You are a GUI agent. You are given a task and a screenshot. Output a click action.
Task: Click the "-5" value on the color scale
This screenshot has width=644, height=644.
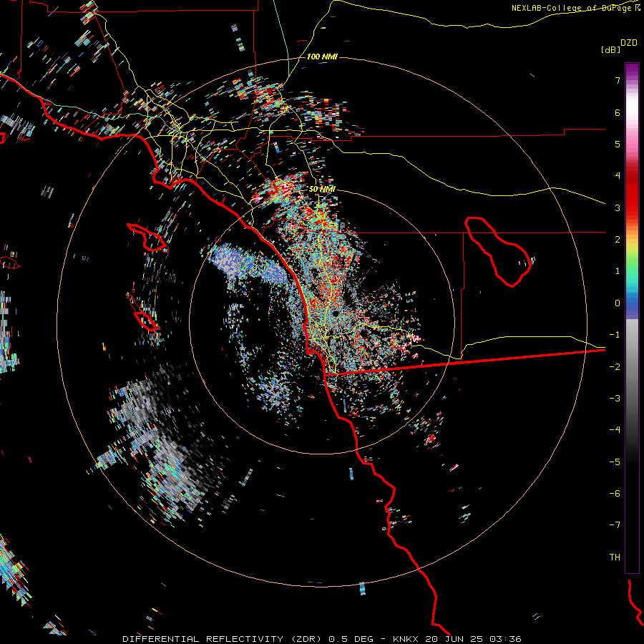click(x=615, y=462)
